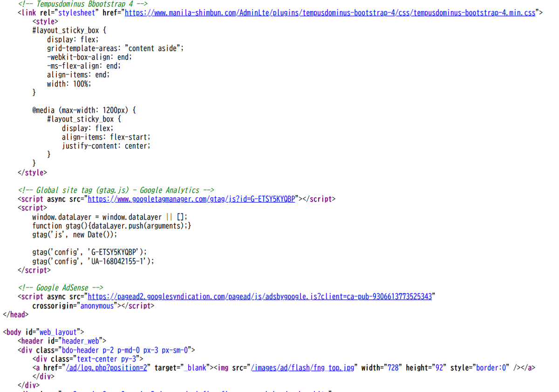The image size is (559, 392).
Task: Click the 'web_layout' body id value
Action: pyautogui.click(x=58, y=332)
